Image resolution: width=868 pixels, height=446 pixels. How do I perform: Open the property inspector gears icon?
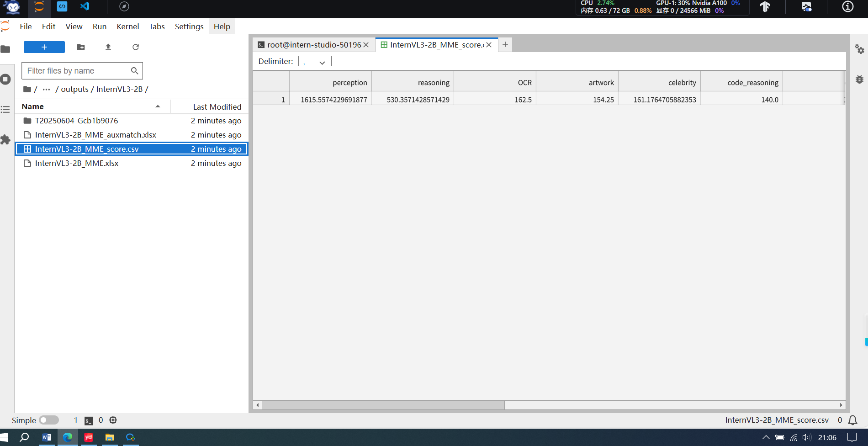point(860,49)
